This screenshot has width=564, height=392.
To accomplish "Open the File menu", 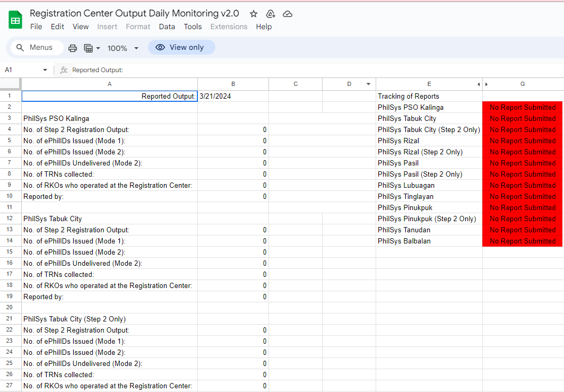I will 36,27.
